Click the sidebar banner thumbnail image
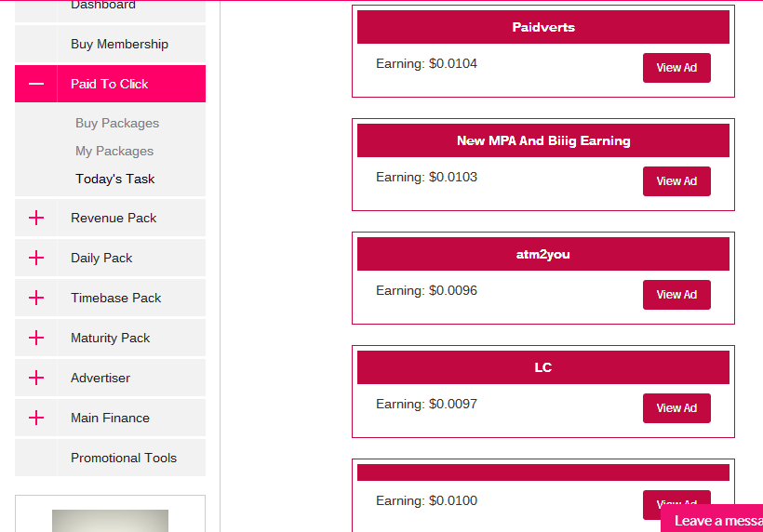 point(110,521)
